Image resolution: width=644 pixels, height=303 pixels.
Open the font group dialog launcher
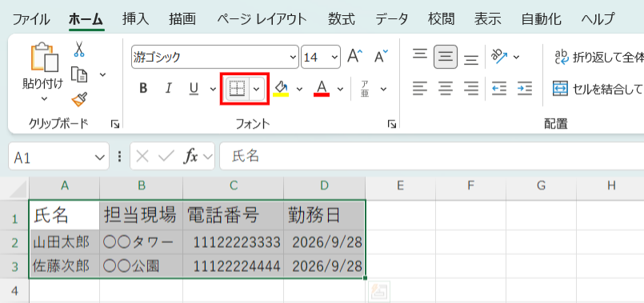point(392,125)
